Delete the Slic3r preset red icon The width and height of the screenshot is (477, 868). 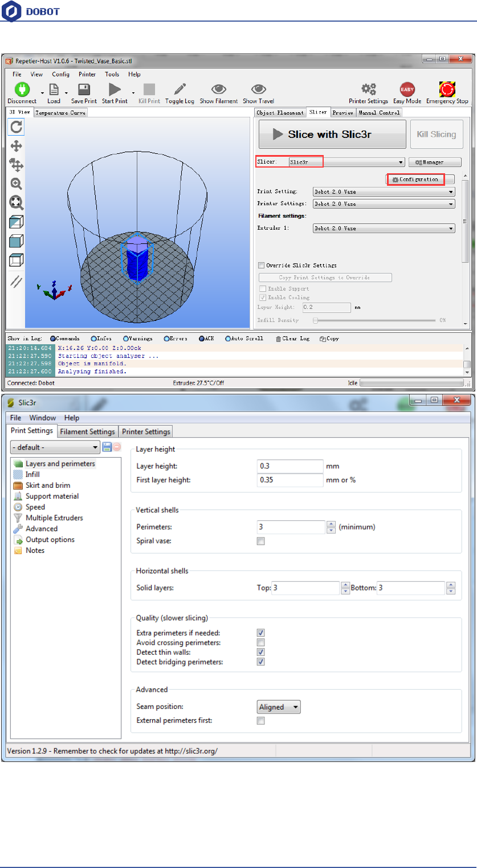tap(116, 447)
